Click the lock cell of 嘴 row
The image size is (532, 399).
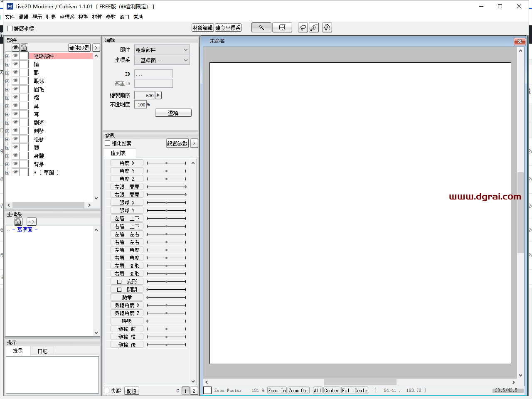coord(24,97)
